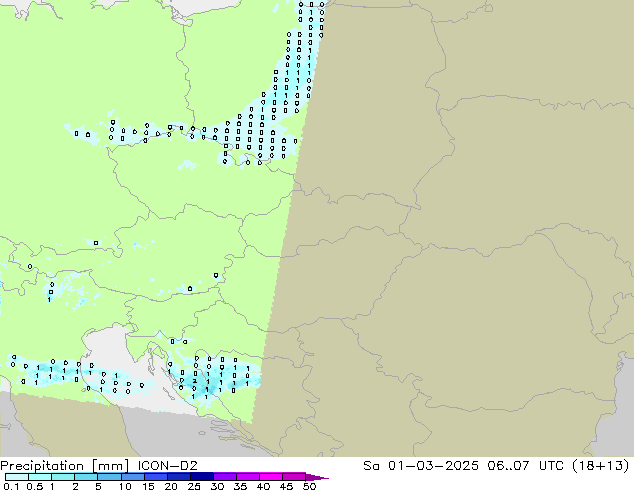The image size is (634, 490).
Task: Click the above-50 arrow tip of the legend
Action: [317, 478]
